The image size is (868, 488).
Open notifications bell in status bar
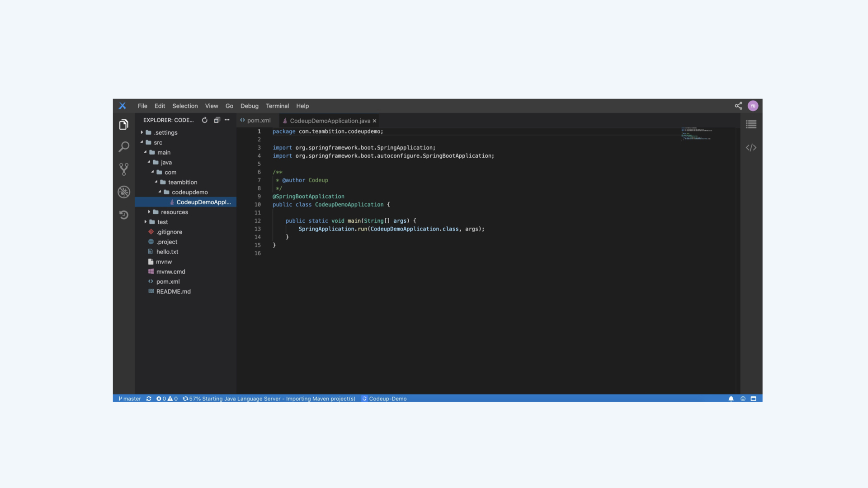point(731,399)
